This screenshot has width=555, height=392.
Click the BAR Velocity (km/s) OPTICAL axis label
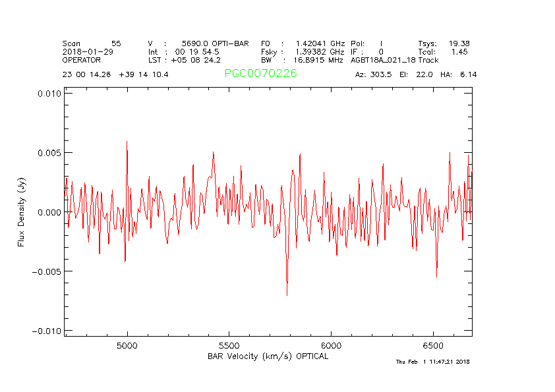268,356
